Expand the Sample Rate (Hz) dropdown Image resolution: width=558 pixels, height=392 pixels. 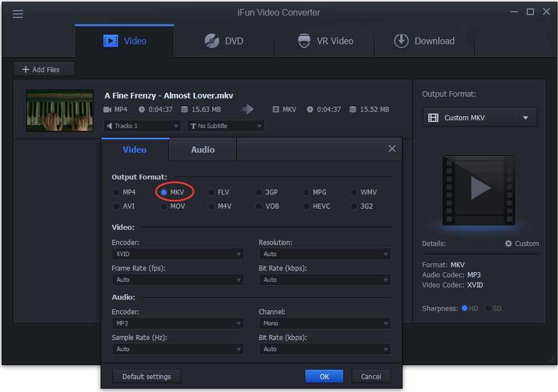(178, 349)
